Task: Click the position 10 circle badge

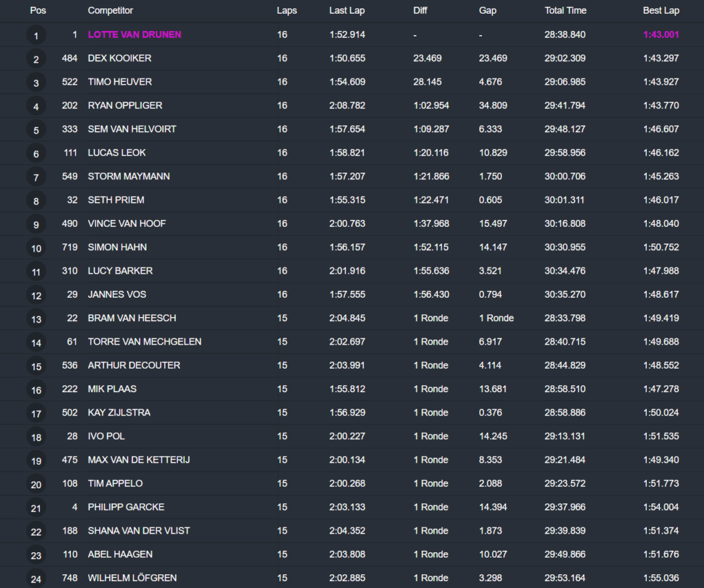Action: click(x=36, y=248)
